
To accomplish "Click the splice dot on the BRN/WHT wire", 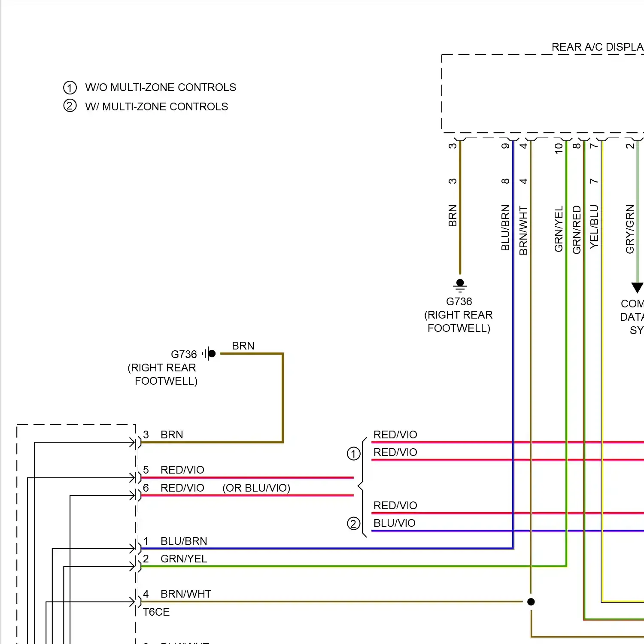I will 531,602.
